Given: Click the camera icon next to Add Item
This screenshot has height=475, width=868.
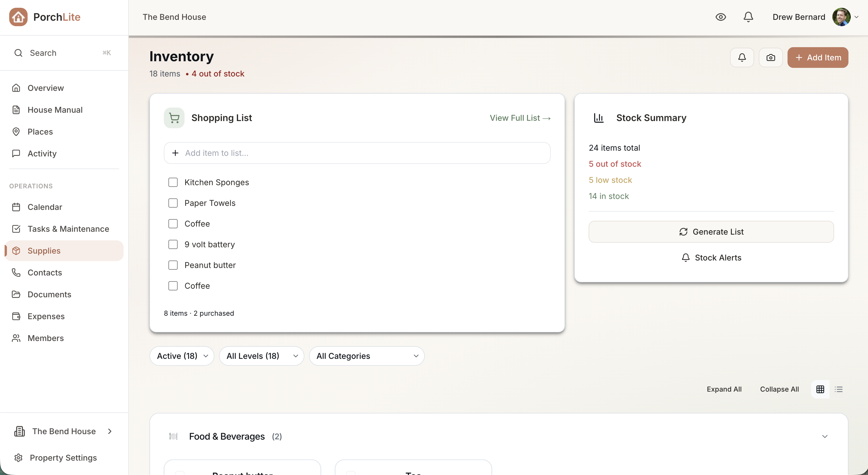Looking at the screenshot, I should click(770, 58).
